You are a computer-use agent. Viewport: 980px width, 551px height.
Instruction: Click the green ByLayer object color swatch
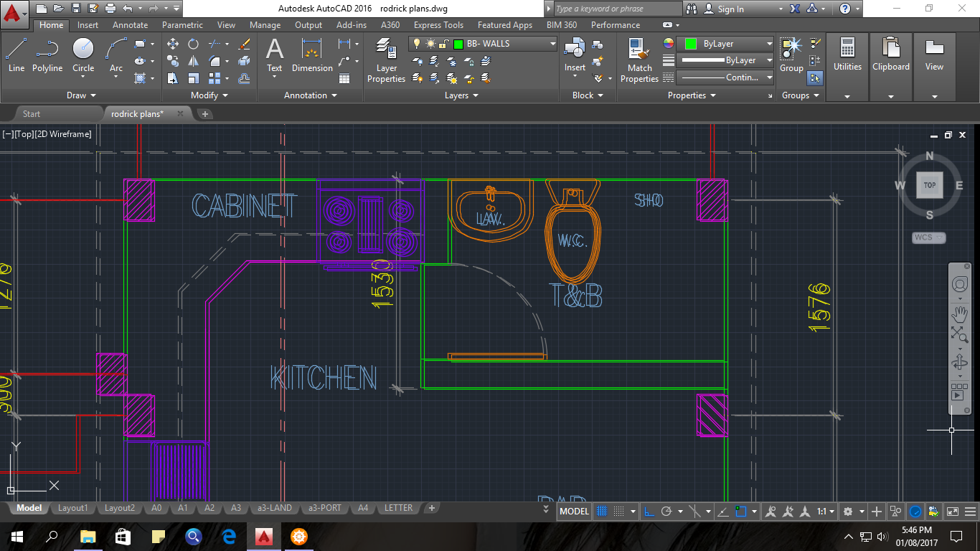pos(690,44)
